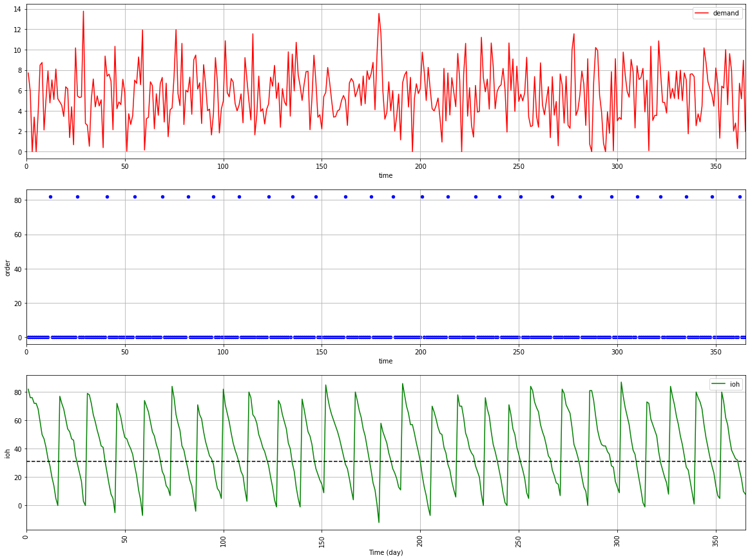
Task: Click rotated x-axis tick "250" on ioh chart
Action: [x=519, y=541]
